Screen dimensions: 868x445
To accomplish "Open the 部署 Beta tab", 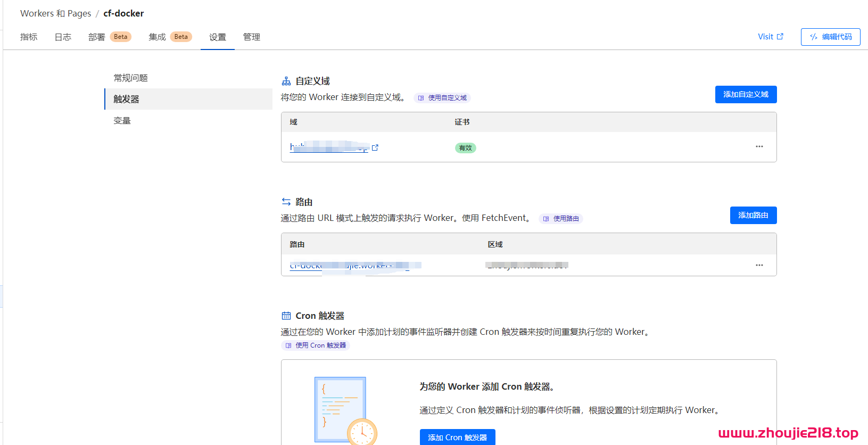I will 110,37.
